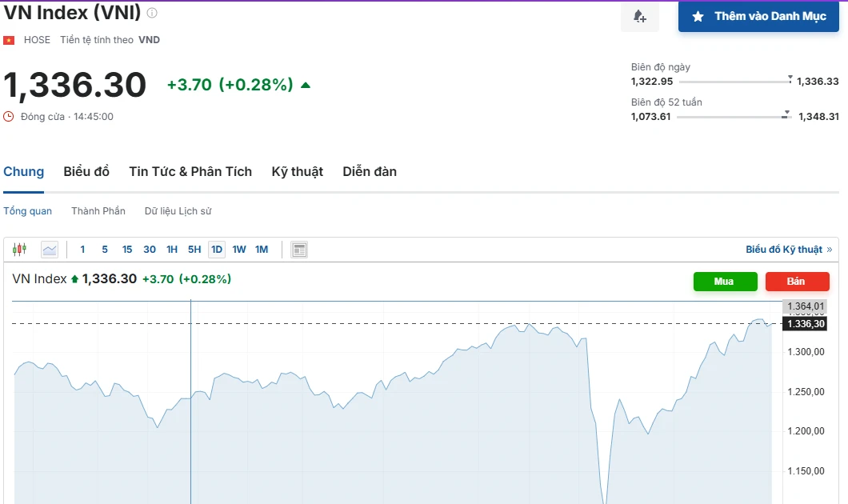Open Tin Tức & Phân Tích tab
Viewport: 848px width, 504px height.
[190, 171]
